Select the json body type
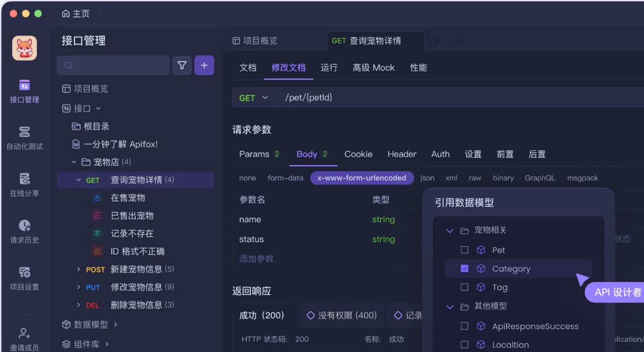Image resolution: width=644 pixels, height=352 pixels. click(x=427, y=178)
